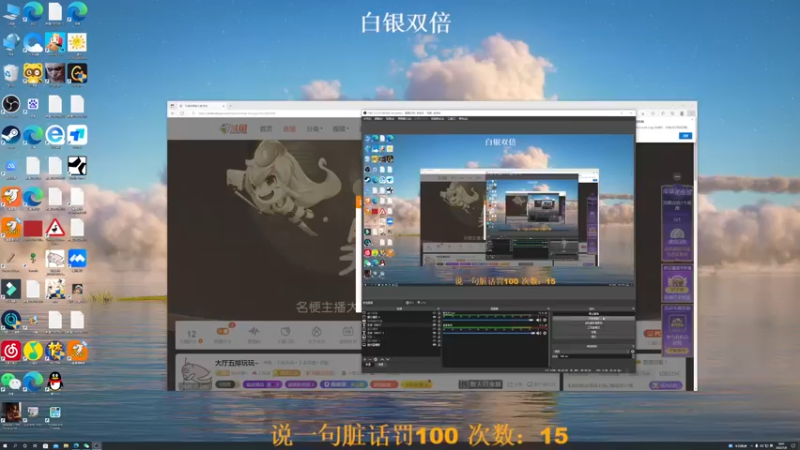This screenshot has width=800, height=450.
Task: Open the anime picture file on the desktop
Action: (x=55, y=289)
